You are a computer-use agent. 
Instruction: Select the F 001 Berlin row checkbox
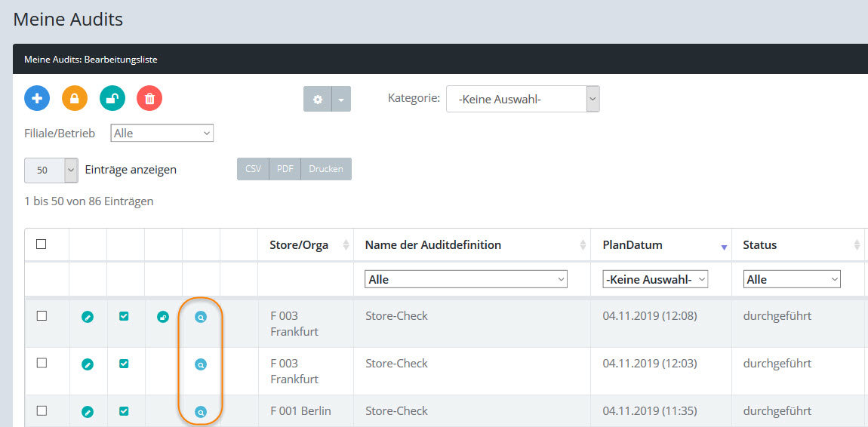pos(42,410)
